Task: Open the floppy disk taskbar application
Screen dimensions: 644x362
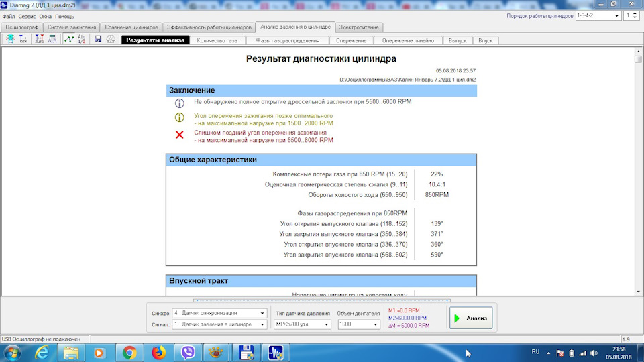Action: point(246,353)
